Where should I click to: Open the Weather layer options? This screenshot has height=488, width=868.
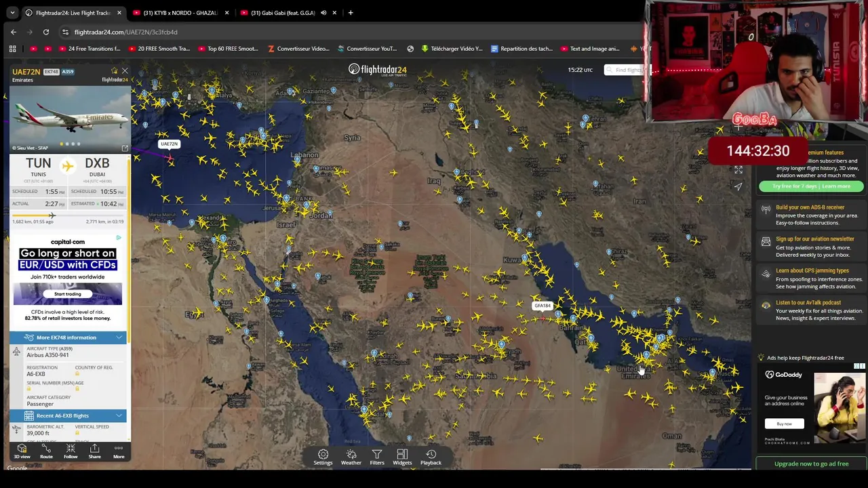[x=351, y=457]
